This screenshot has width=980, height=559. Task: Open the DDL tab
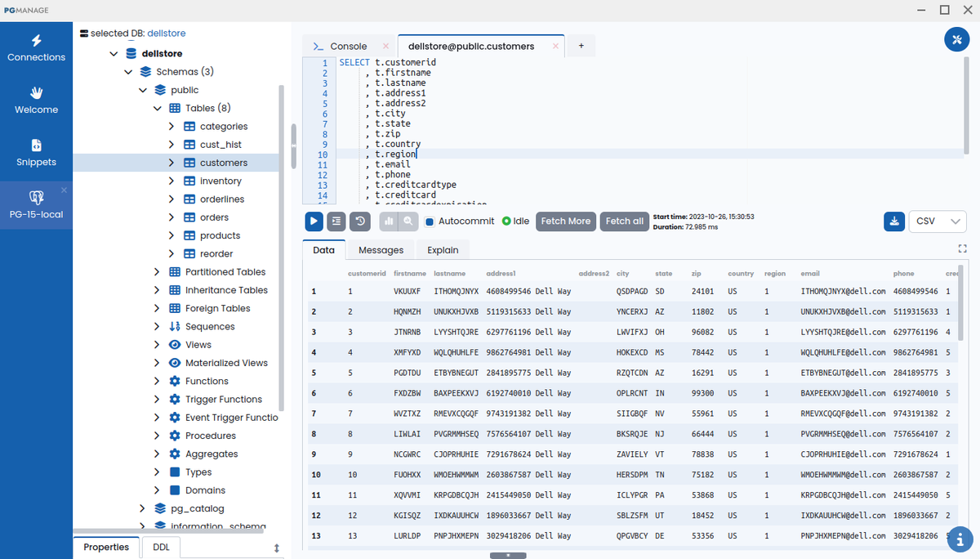pos(161,547)
